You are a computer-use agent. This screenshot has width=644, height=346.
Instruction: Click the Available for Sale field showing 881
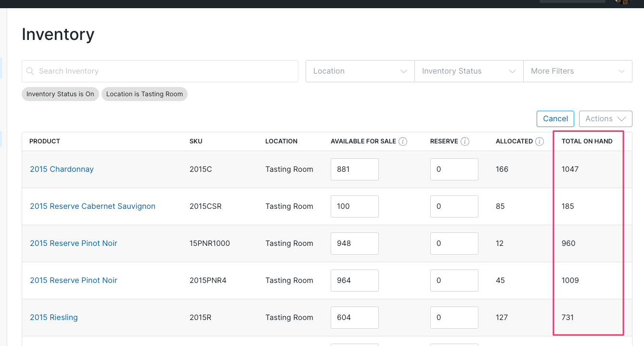pyautogui.click(x=354, y=169)
